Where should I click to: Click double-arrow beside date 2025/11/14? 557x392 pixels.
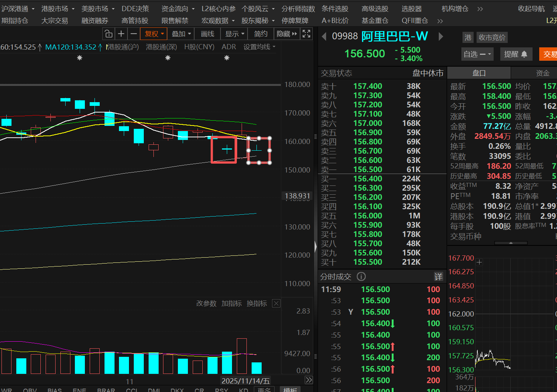point(309,380)
